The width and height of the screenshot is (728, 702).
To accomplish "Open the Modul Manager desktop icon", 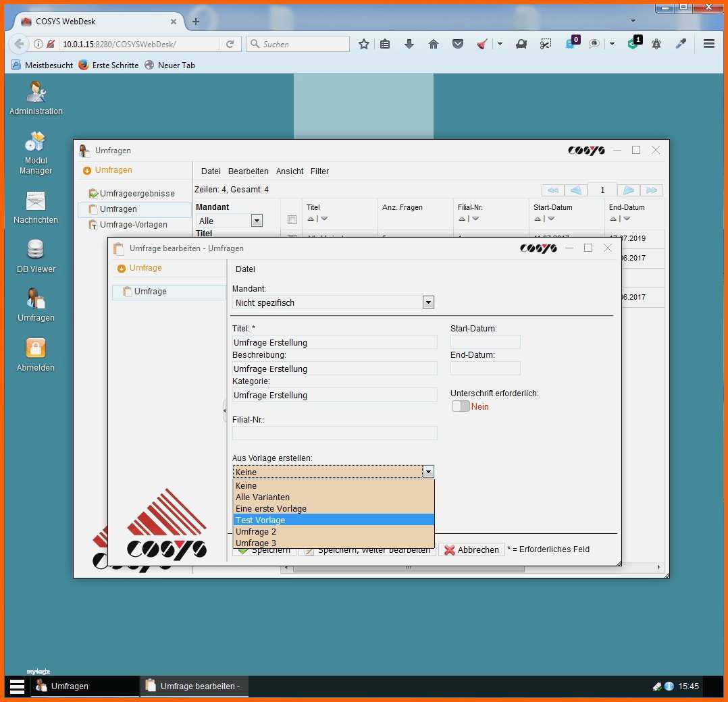I will pyautogui.click(x=36, y=153).
